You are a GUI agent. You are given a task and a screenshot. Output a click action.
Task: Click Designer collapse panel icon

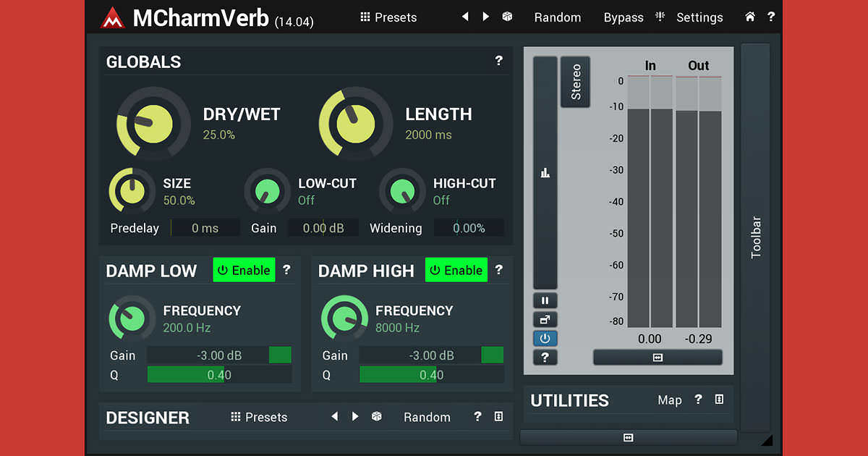point(498,416)
